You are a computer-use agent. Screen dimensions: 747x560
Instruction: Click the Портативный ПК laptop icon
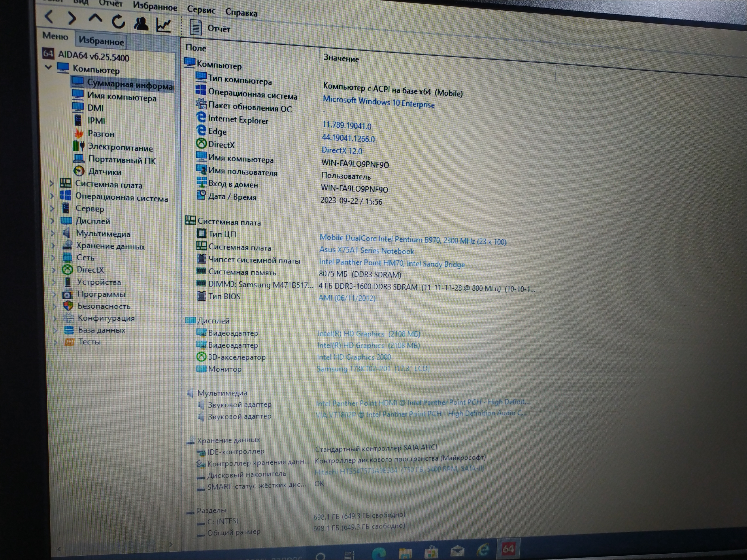[x=79, y=158]
